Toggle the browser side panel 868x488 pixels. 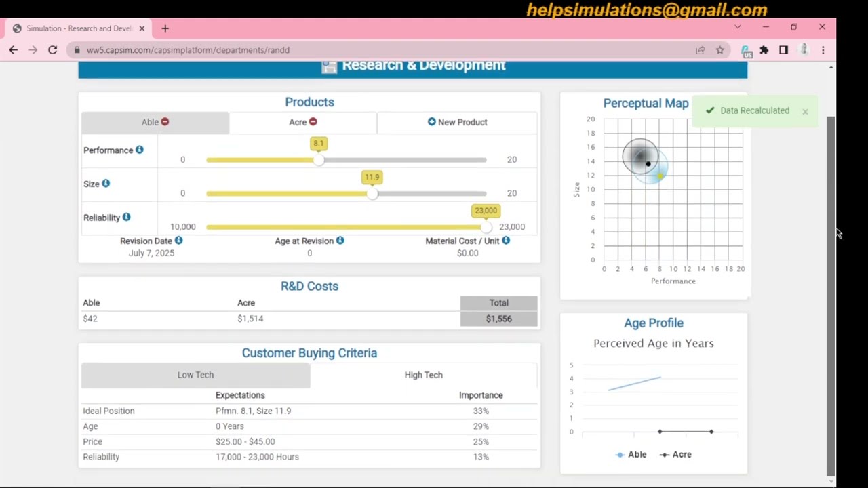(x=784, y=50)
